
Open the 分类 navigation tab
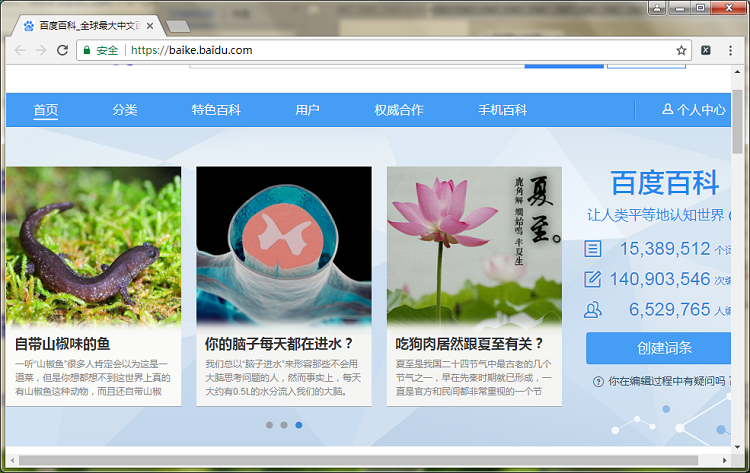125,110
